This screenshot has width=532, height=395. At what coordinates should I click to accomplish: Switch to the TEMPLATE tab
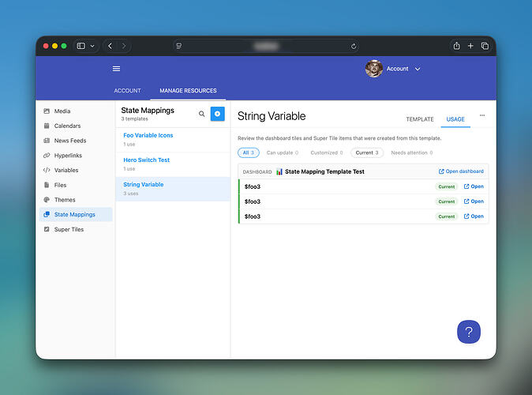tap(420, 119)
